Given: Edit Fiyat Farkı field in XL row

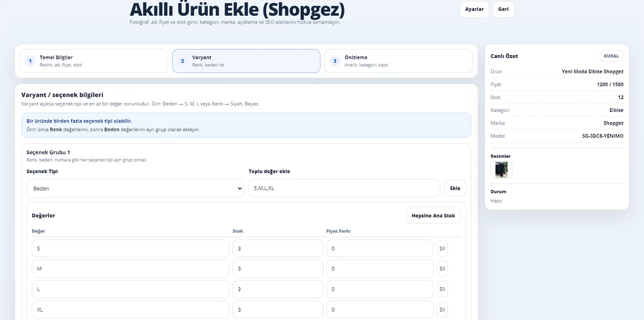Looking at the screenshot, I should click(x=380, y=310).
